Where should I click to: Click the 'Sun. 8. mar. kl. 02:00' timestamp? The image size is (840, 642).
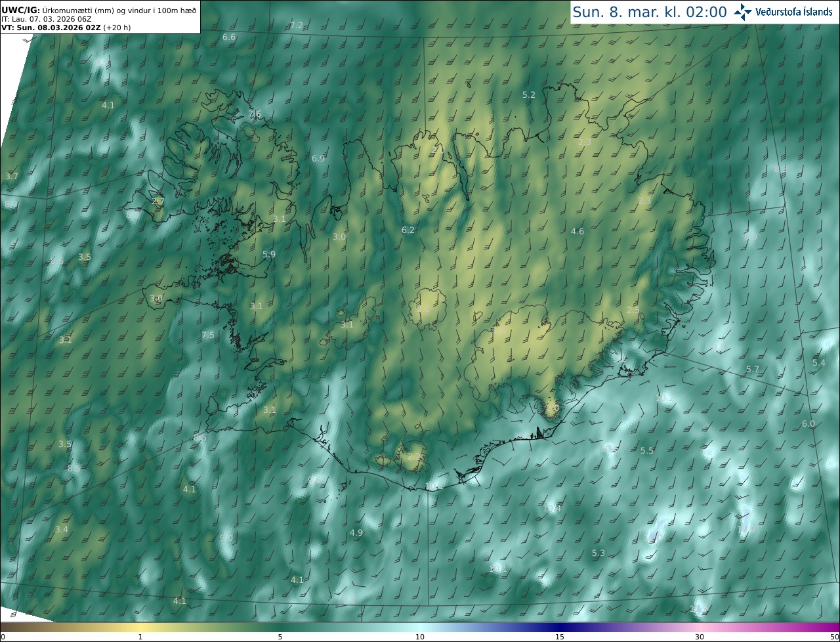(x=650, y=12)
